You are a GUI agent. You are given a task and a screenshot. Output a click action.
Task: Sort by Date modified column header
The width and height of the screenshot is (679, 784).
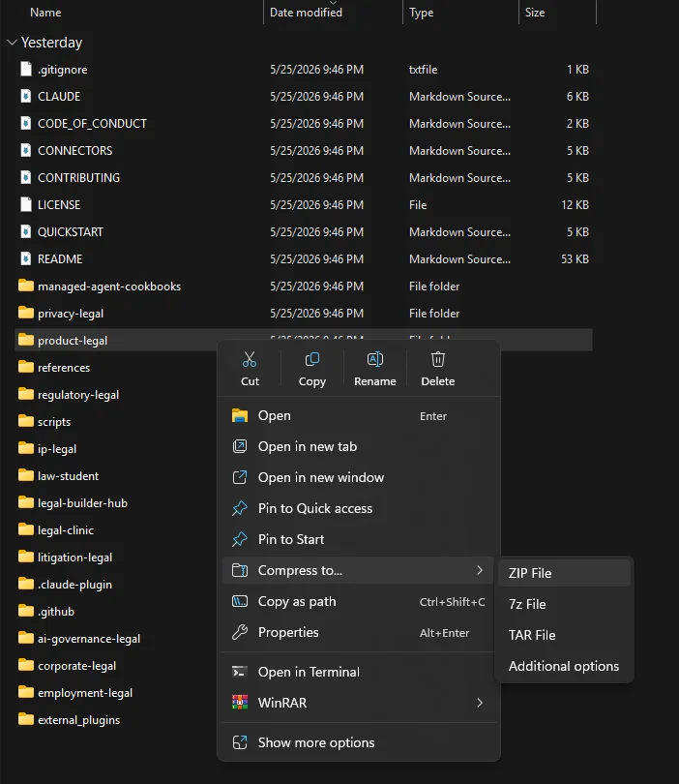[x=306, y=13]
